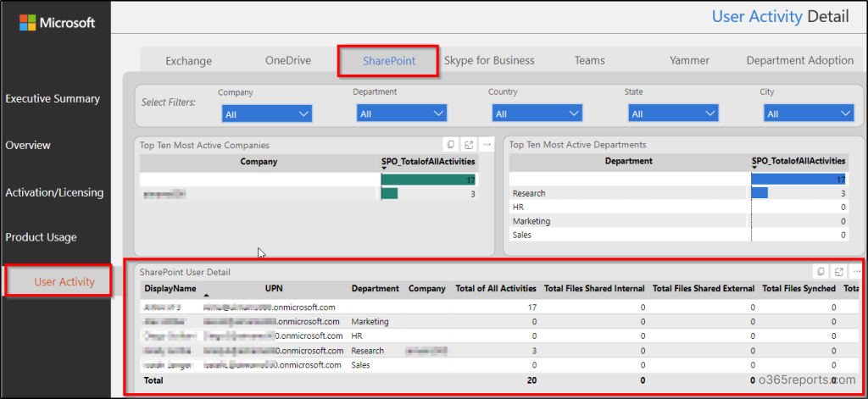Go to Overview page
This screenshot has height=399, width=868.
pos(28,146)
